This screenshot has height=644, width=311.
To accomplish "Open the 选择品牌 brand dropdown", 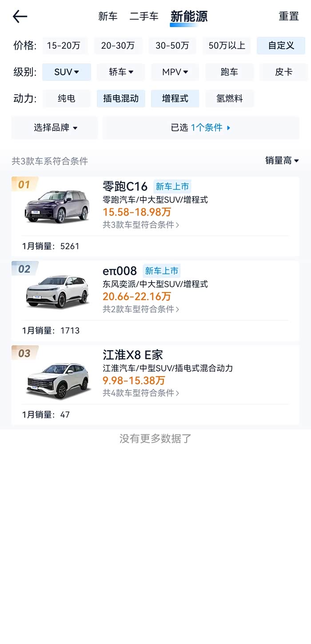I will pos(55,128).
